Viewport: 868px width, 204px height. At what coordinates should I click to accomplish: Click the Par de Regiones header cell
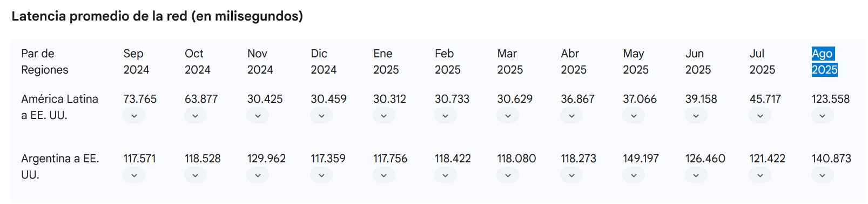[x=44, y=62]
